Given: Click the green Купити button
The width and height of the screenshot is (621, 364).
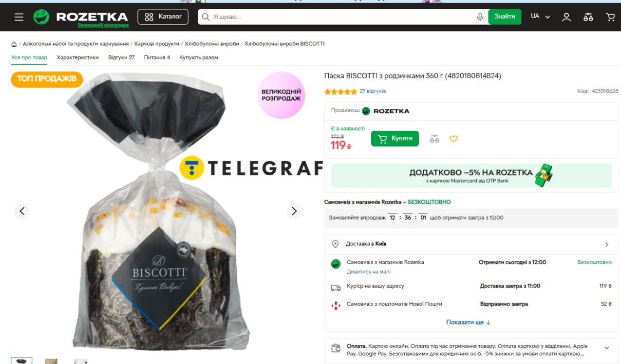Looking at the screenshot, I should coord(395,139).
